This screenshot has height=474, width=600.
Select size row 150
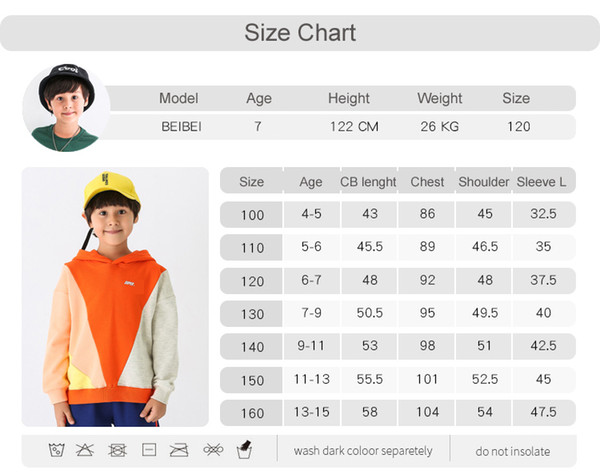(398, 380)
